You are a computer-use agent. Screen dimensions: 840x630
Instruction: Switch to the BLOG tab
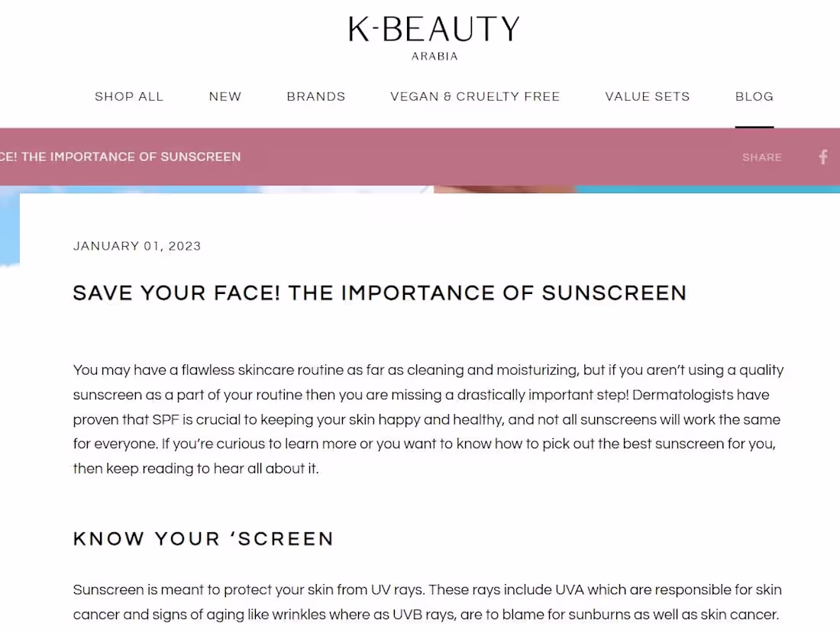pos(754,97)
